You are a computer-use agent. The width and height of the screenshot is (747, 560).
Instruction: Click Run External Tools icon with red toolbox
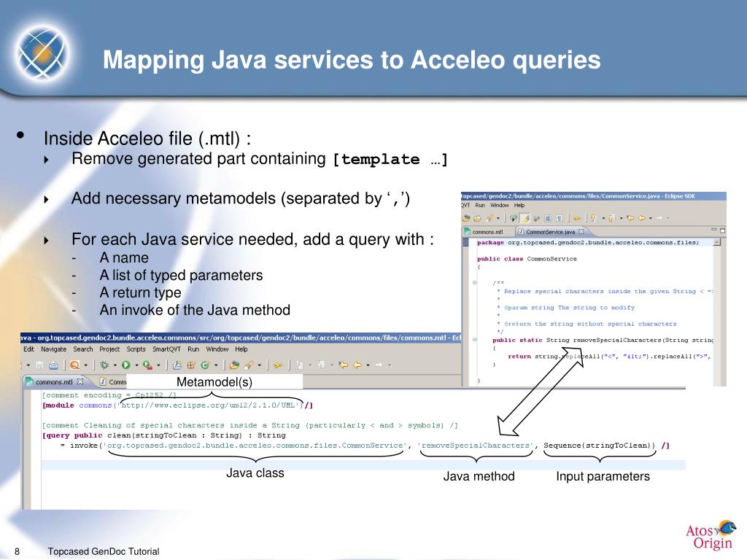point(147,365)
